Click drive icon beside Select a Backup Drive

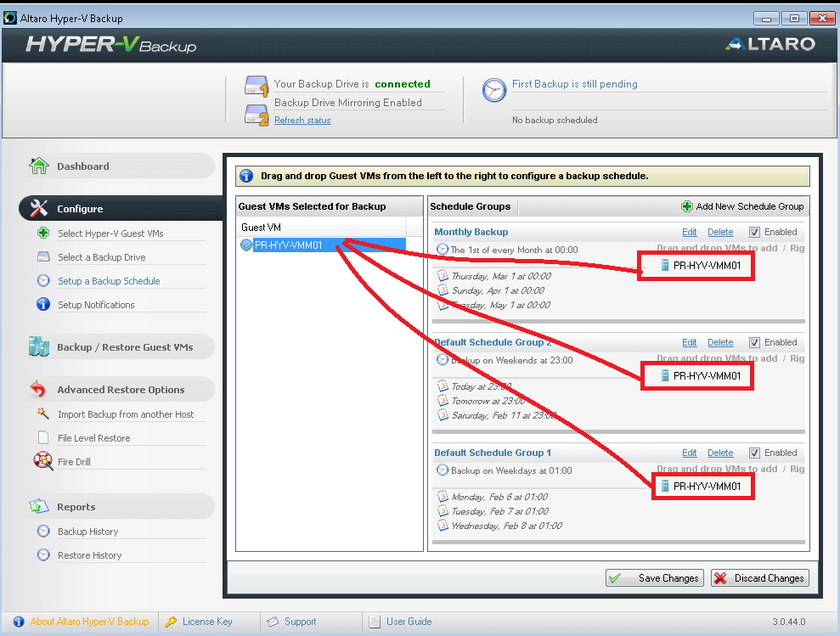point(43,256)
